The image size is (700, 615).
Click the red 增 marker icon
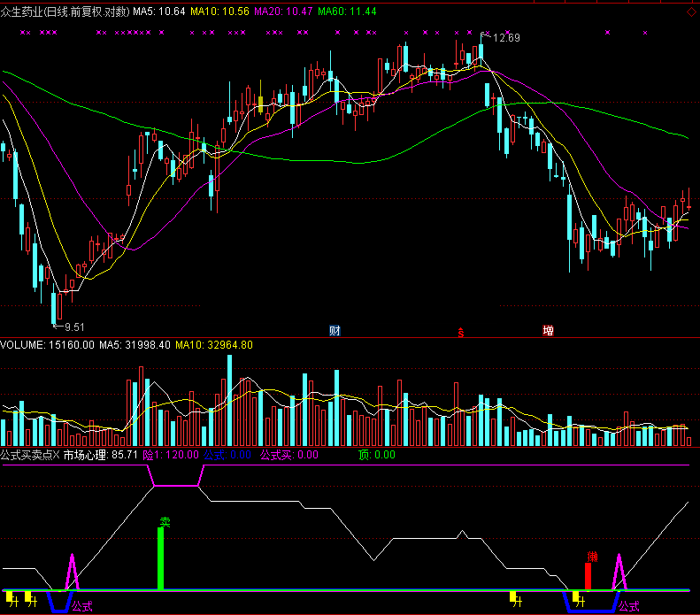(x=548, y=331)
